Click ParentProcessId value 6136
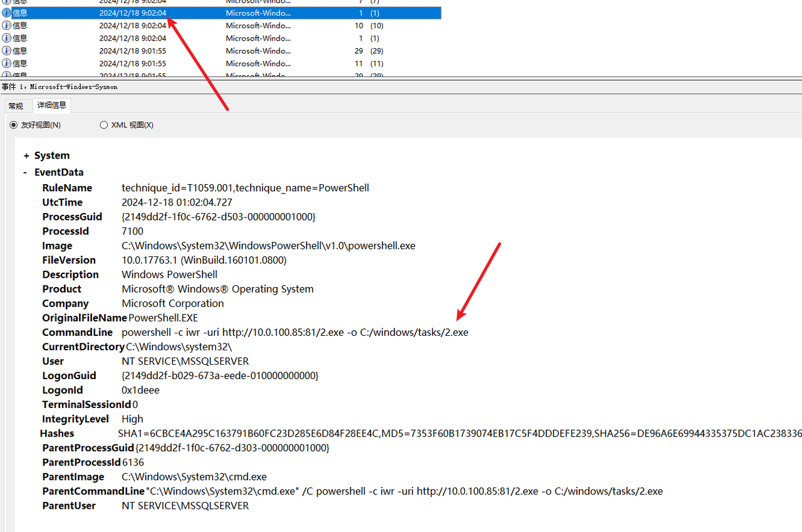Screen dimensions: 802x532 133,462
